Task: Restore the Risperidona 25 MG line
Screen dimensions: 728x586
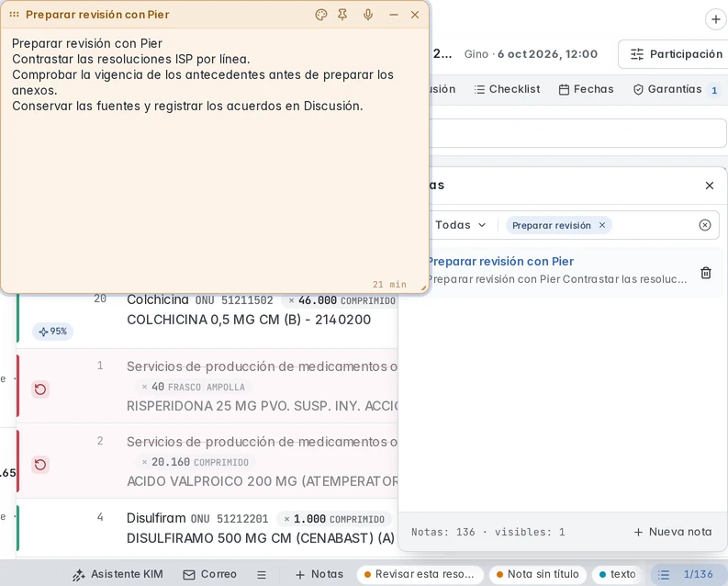Action: (40, 389)
